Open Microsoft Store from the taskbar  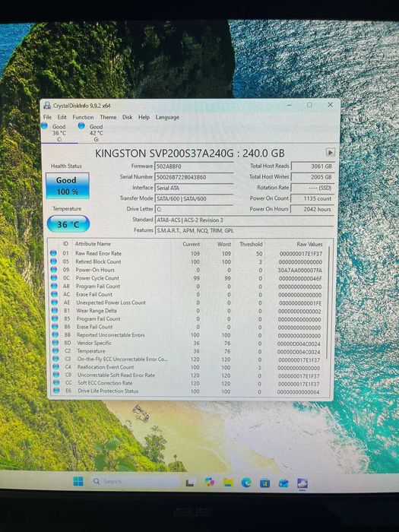[x=264, y=483]
